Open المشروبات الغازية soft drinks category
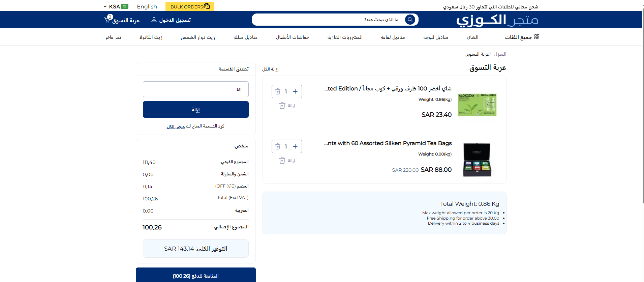644x282 pixels. pos(345,37)
